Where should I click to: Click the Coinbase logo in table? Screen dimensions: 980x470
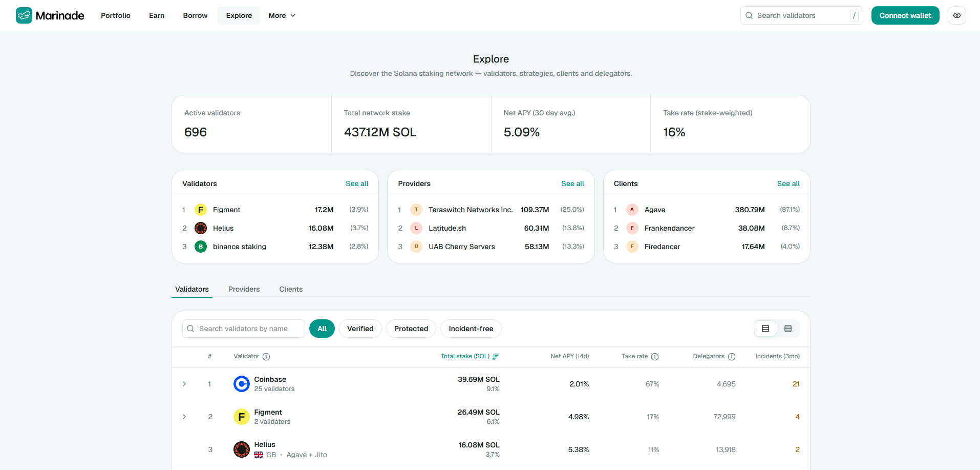[x=242, y=384]
